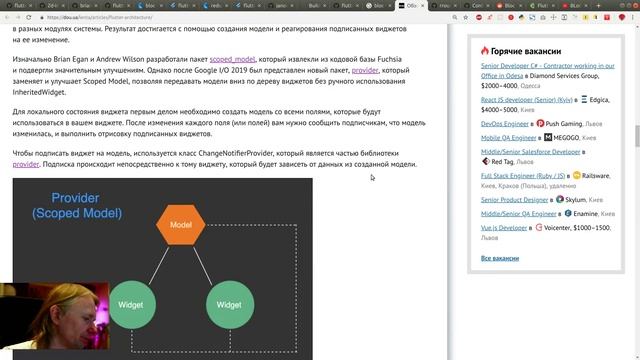Open the page zoom magnifier icon

[x=455, y=18]
